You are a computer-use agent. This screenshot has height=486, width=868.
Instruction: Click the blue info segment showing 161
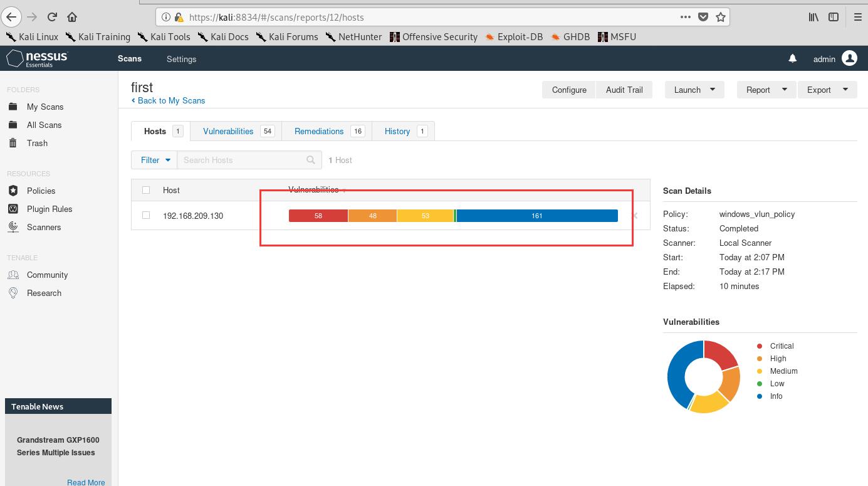[x=537, y=216]
